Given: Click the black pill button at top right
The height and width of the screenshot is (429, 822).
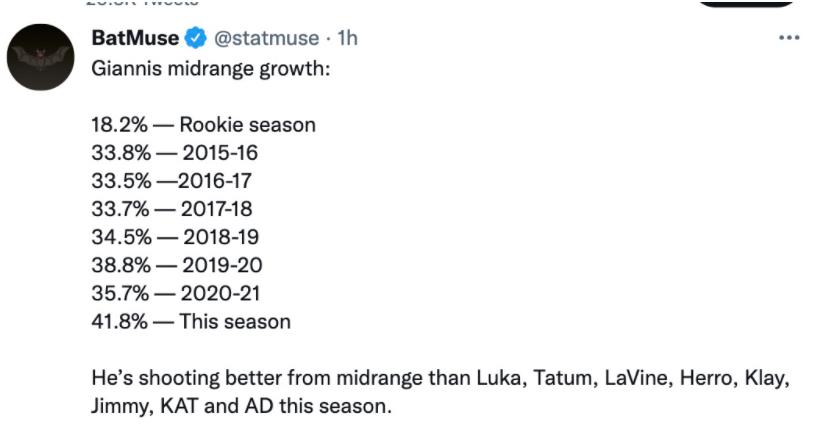Looking at the screenshot, I should (x=745, y=3).
